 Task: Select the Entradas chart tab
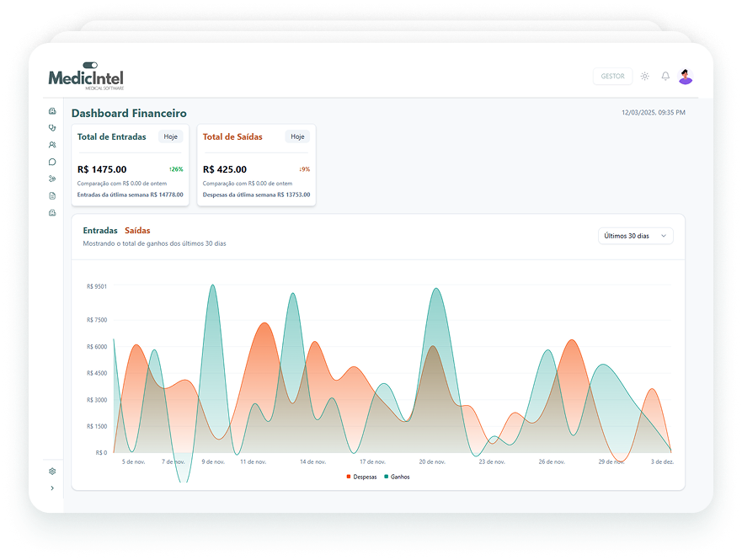100,230
